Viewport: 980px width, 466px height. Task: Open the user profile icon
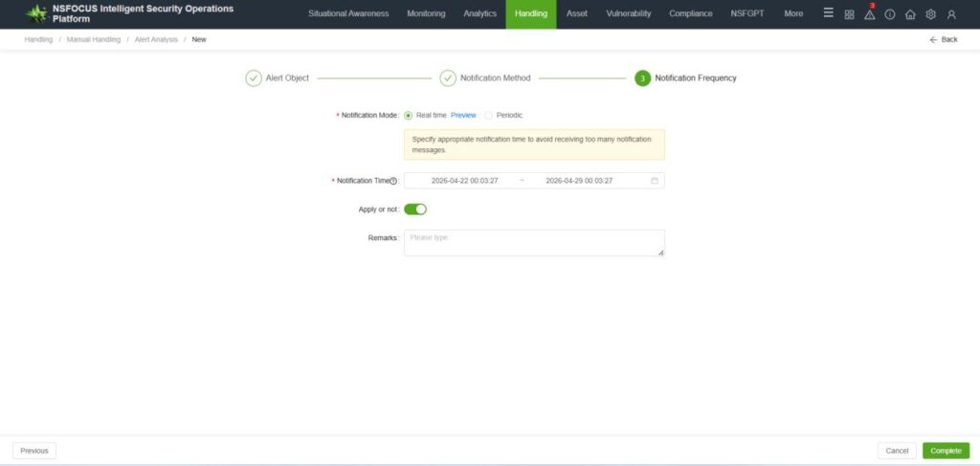(x=951, y=14)
